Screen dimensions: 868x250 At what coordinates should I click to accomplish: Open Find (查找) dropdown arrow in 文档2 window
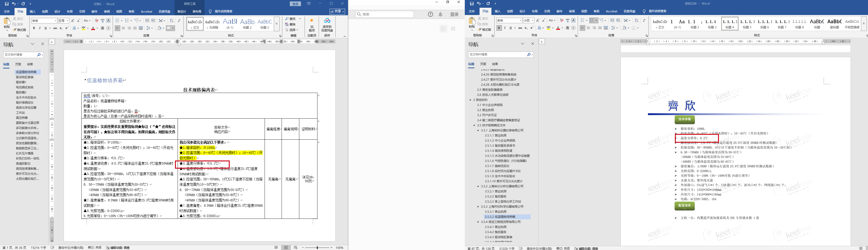click(300, 19)
